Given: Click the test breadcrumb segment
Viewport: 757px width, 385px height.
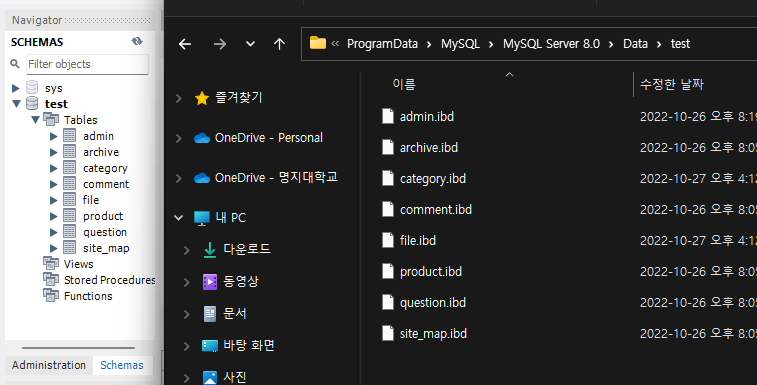Looking at the screenshot, I should pos(680,44).
